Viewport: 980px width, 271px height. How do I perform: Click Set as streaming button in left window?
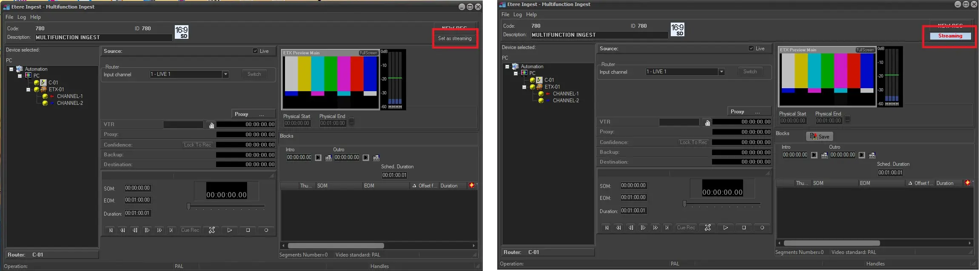[455, 38]
